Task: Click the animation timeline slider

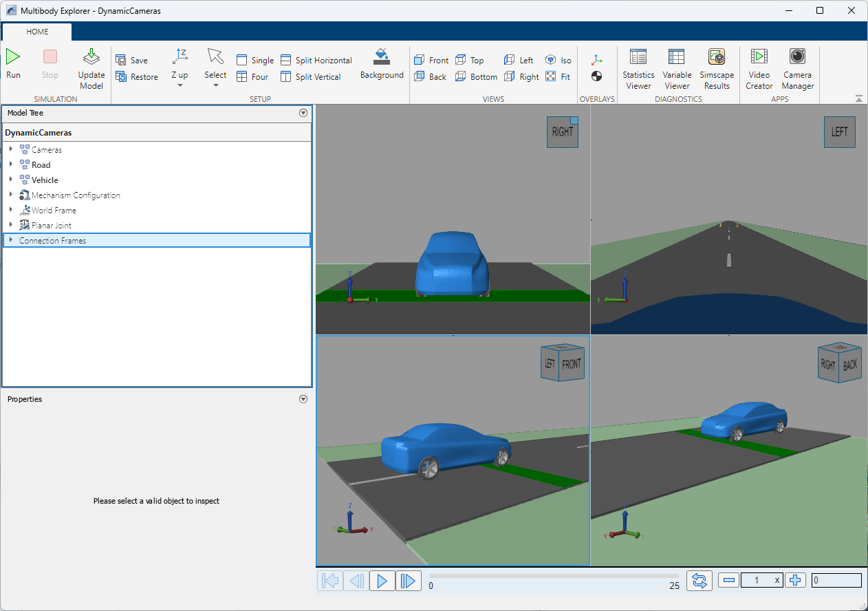Action: pos(554,576)
